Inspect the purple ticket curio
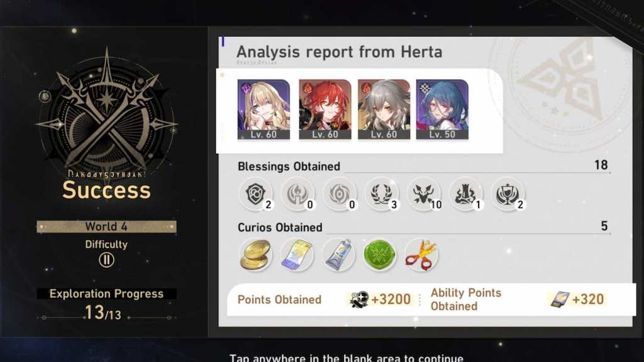 tap(297, 255)
